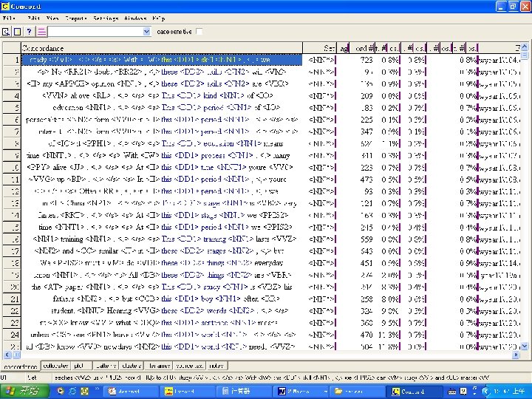Click the Word # column header

(362, 48)
